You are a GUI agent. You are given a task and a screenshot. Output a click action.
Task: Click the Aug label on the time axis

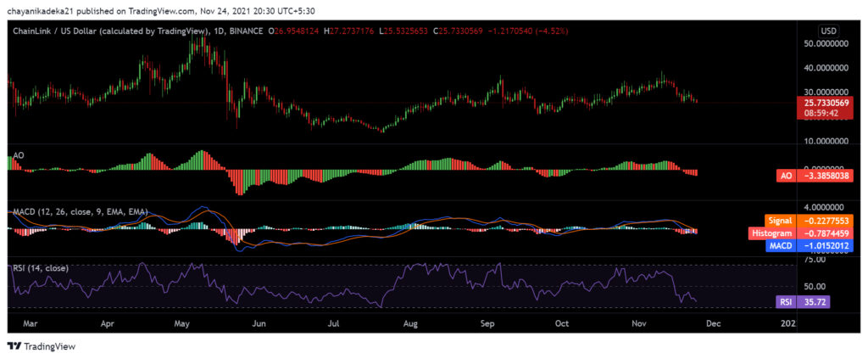(x=410, y=323)
